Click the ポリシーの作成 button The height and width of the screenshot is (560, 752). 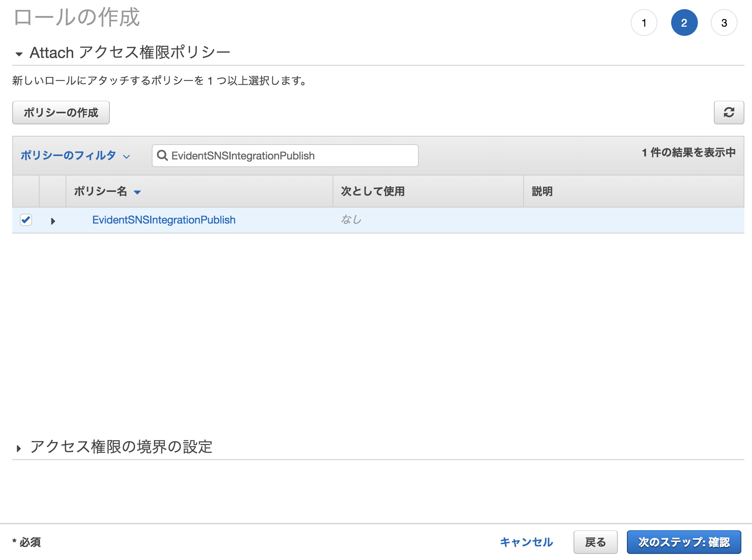click(x=61, y=113)
